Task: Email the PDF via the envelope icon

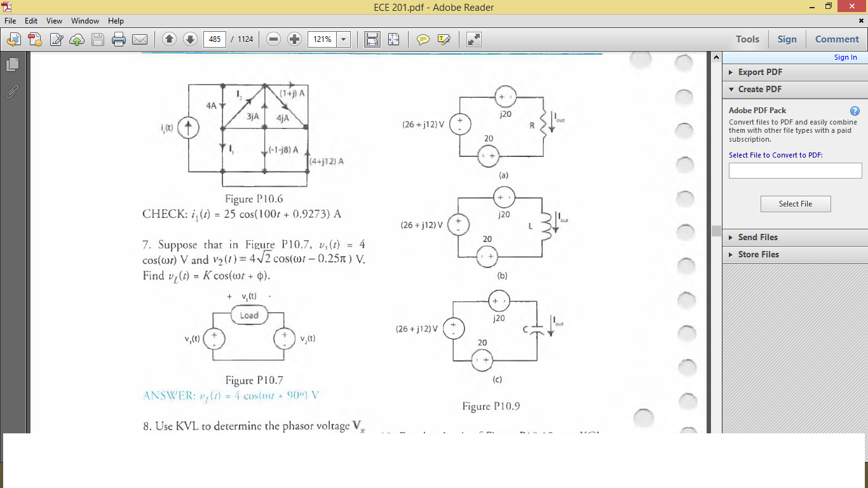Action: click(x=140, y=39)
